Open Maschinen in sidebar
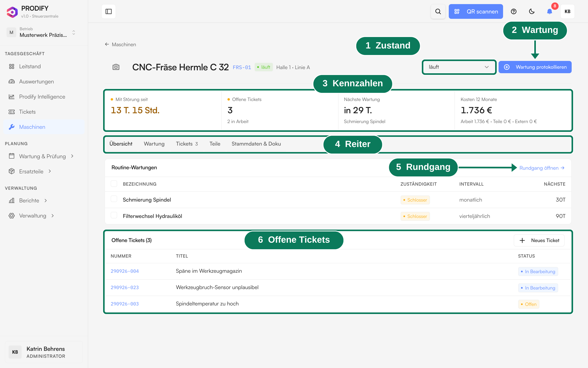This screenshot has width=588, height=368. [x=44, y=127]
